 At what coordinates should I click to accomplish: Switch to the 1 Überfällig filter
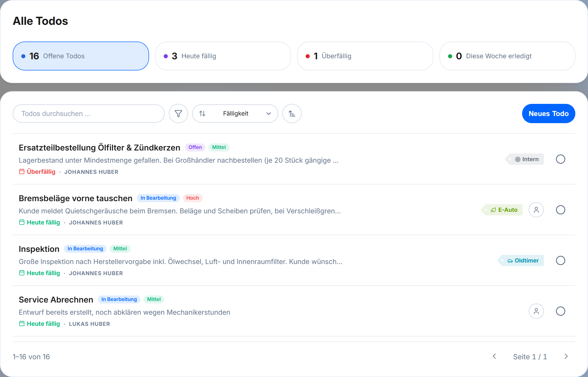(365, 56)
